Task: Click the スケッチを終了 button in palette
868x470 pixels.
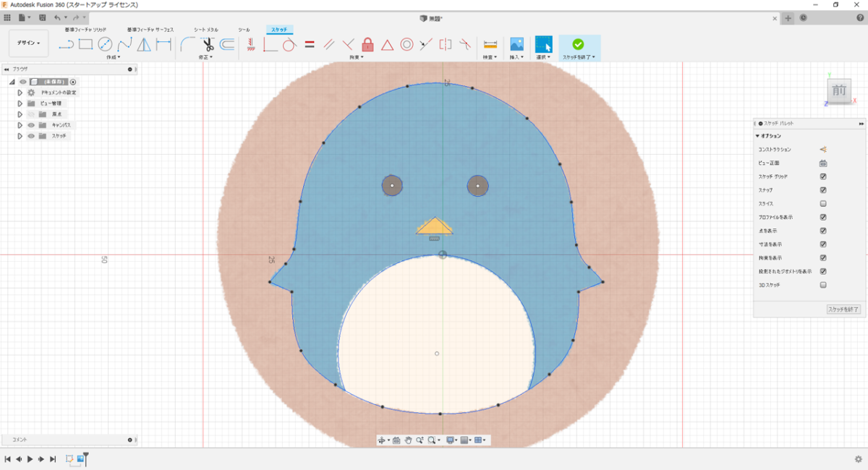Action: click(843, 309)
